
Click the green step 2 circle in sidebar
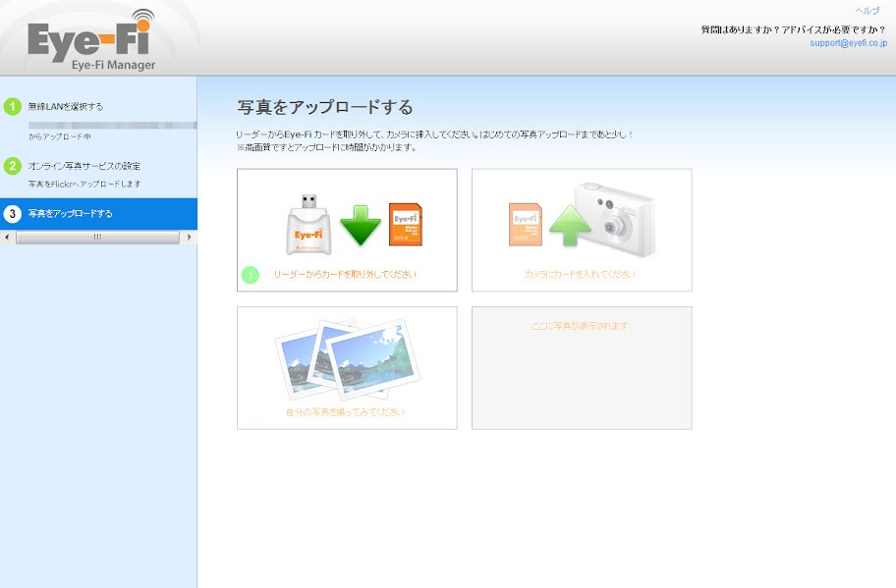[13, 166]
